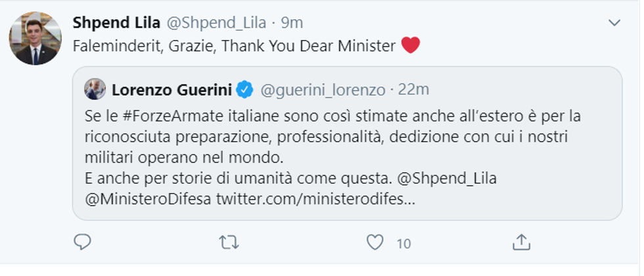Screen dimensions: 644x276
Task: Click Lorenzo Guerini's small avatar
Action: point(95,89)
